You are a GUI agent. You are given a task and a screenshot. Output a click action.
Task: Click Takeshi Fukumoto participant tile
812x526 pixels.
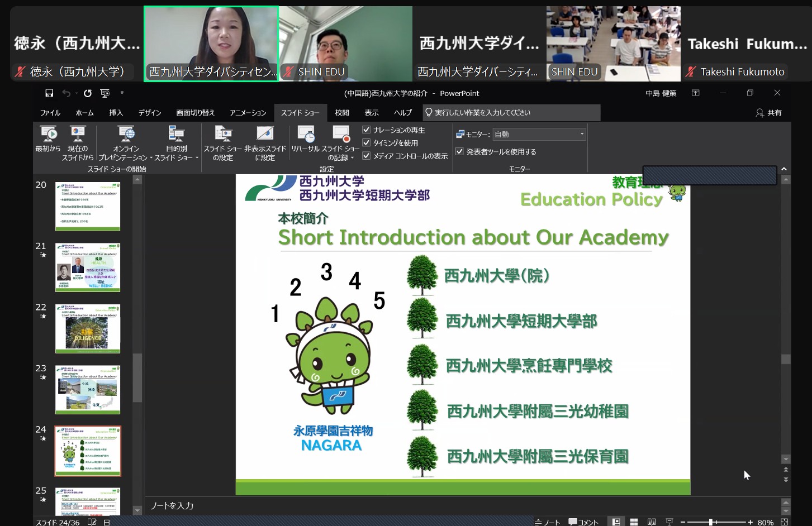(746, 44)
